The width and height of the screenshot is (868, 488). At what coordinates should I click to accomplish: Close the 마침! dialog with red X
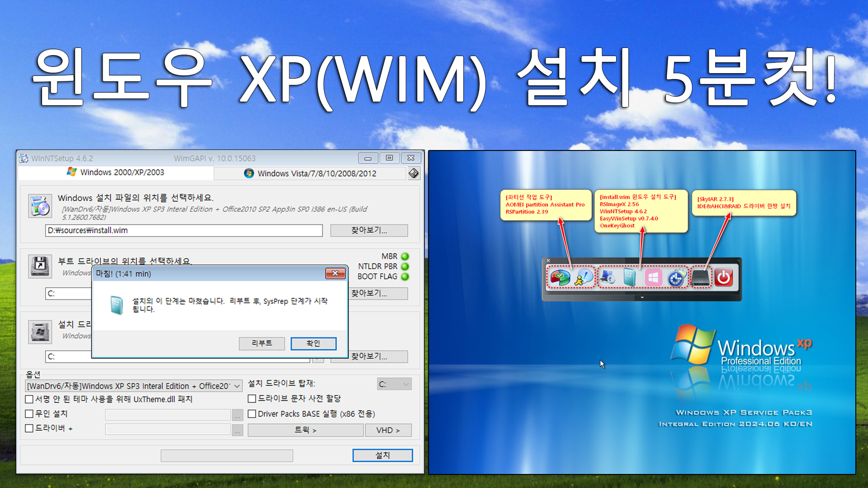tap(335, 273)
